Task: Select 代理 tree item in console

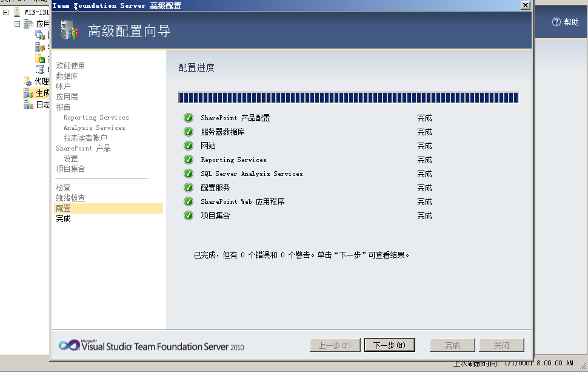Action: pyautogui.click(x=42, y=81)
